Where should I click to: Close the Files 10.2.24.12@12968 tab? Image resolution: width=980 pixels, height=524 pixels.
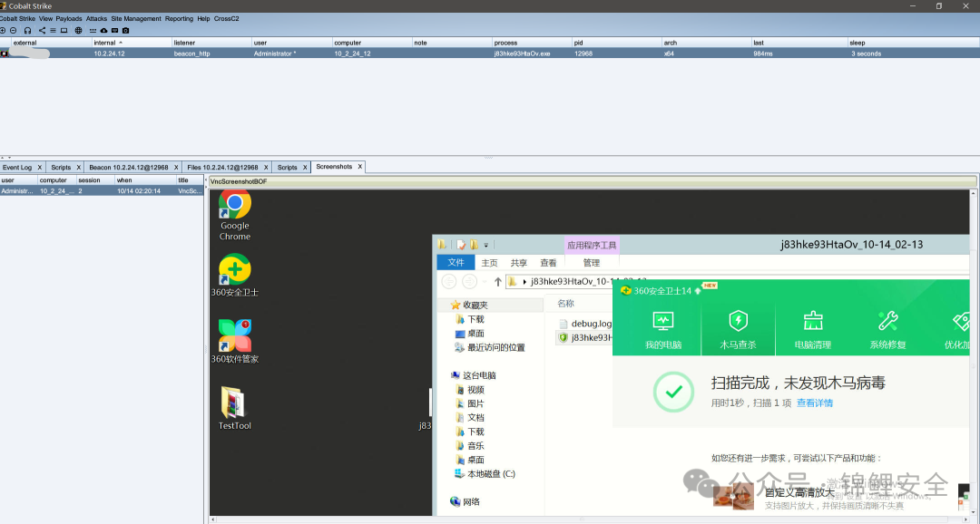click(x=266, y=168)
